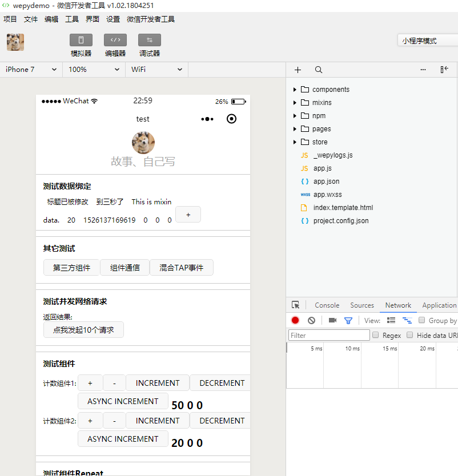Open the 100% zoom dropdown
This screenshot has height=476, width=458.
click(94, 70)
